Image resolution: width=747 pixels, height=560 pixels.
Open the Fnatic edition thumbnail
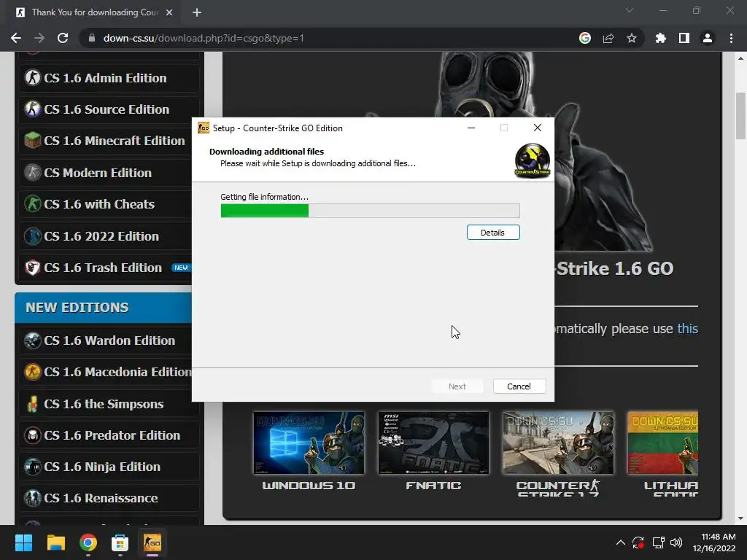433,443
